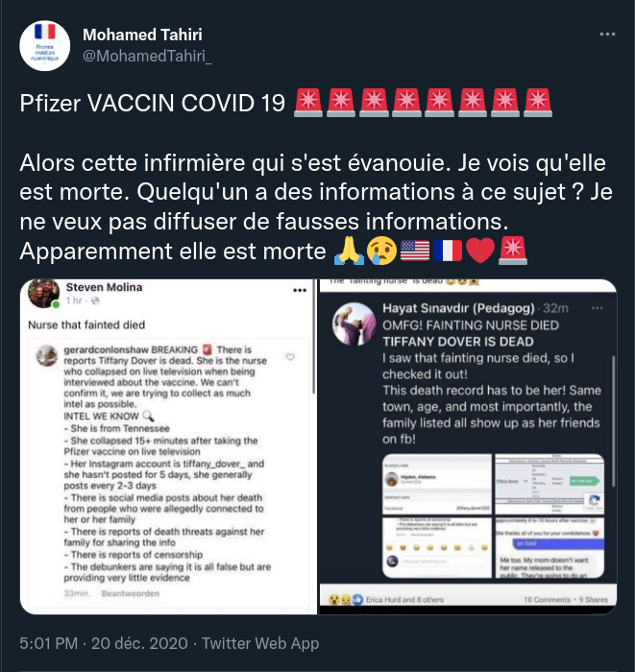Click the @MohamedTahiri_ handle
The height and width of the screenshot is (672, 635).
pyautogui.click(x=147, y=56)
